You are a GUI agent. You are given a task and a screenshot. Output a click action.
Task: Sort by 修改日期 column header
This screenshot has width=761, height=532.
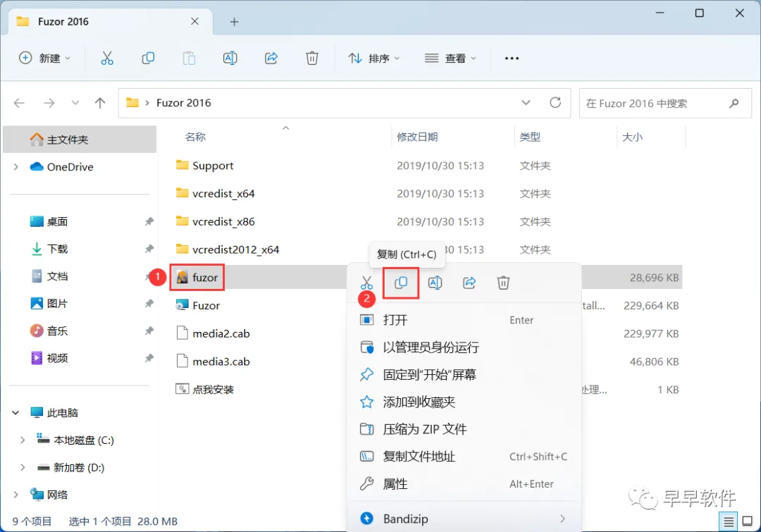pos(417,137)
